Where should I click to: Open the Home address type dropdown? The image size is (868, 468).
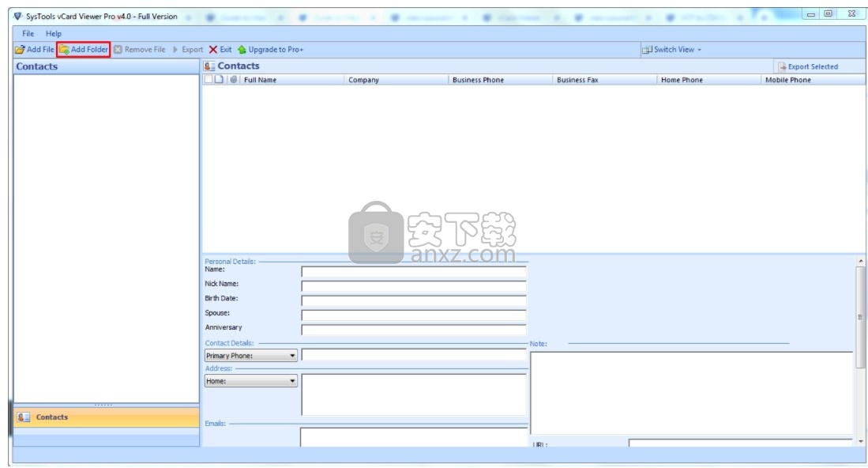[x=251, y=381]
